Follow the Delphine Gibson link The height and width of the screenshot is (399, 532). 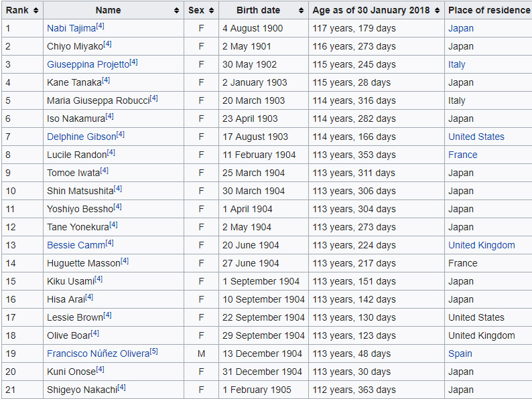(x=81, y=137)
